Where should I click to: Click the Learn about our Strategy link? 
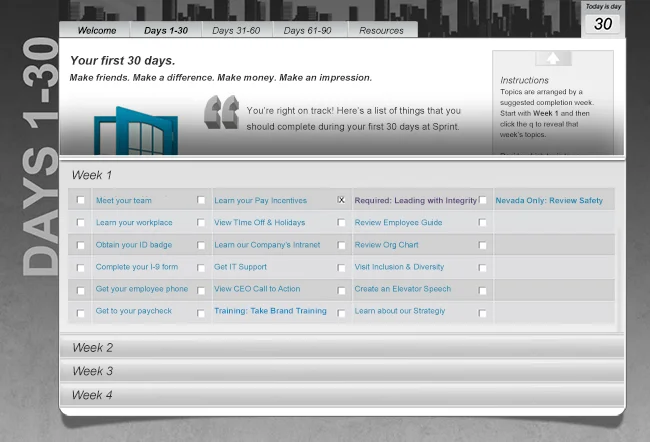[x=400, y=311]
